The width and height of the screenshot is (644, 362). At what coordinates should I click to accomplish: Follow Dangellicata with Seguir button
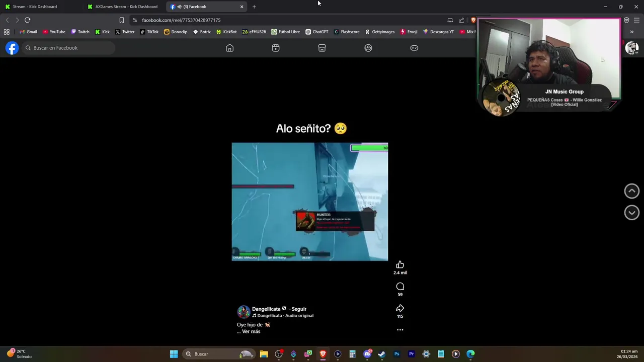299,309
